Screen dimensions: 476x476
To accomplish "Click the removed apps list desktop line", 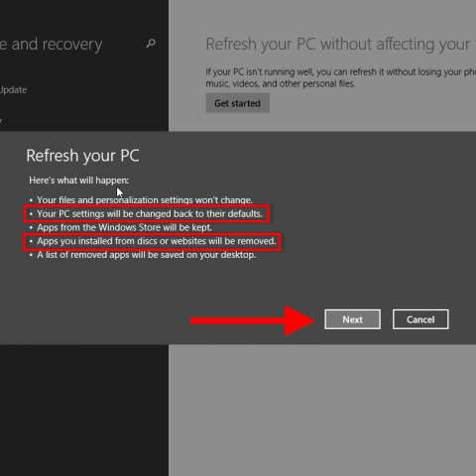I will coord(146,255).
